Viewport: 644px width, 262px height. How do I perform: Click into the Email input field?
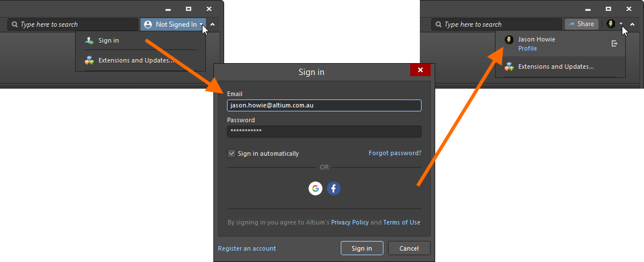tap(324, 105)
